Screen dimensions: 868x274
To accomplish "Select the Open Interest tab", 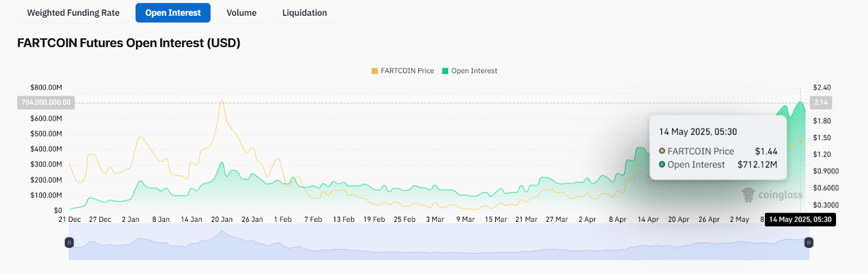I will pos(173,12).
